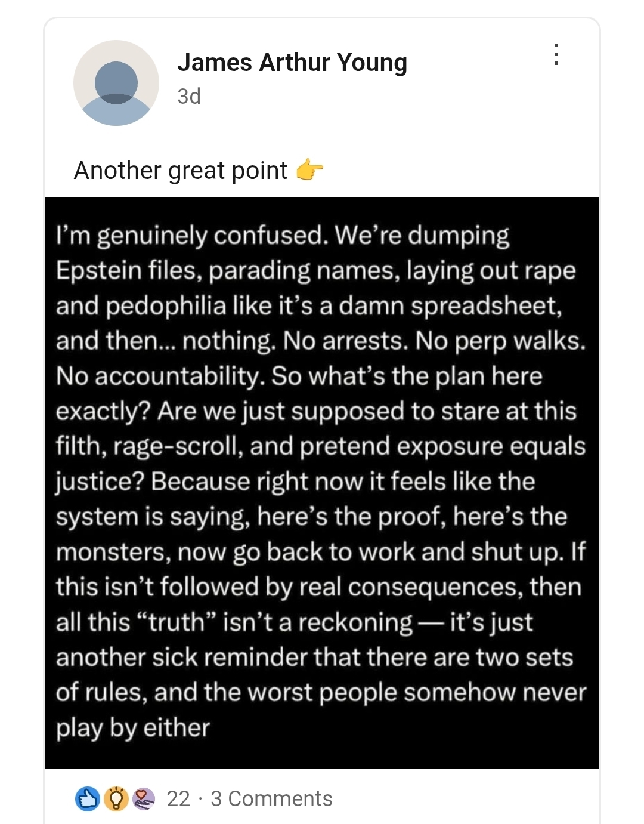The image size is (644, 824).
Task: Click the 3d post timestamp
Action: coord(189,96)
